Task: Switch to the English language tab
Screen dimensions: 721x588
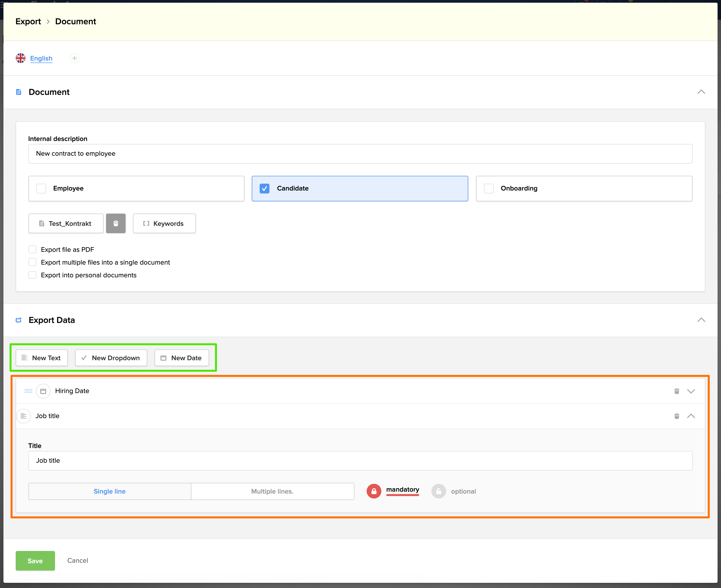Action: tap(41, 58)
